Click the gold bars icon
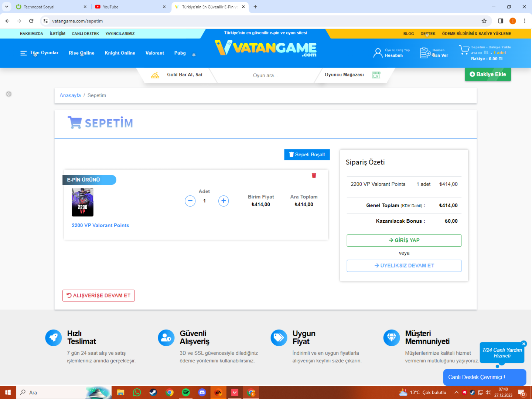This screenshot has height=399, width=532. click(x=155, y=75)
